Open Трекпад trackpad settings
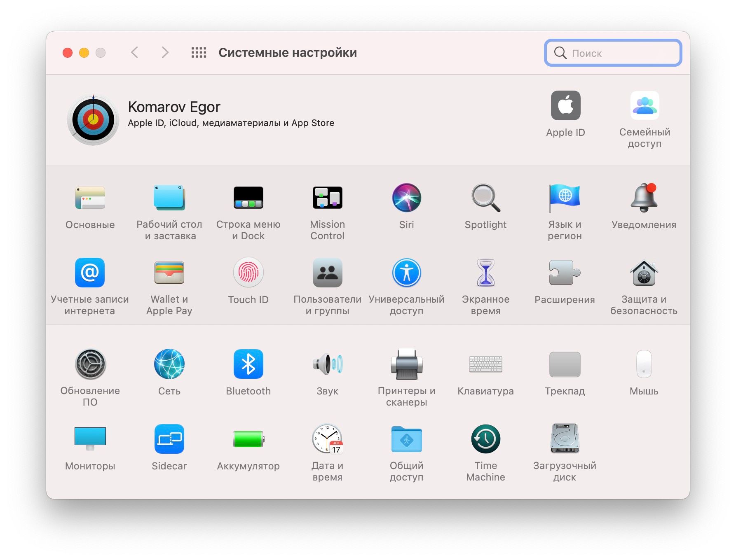Image resolution: width=736 pixels, height=560 pixels. click(x=565, y=364)
